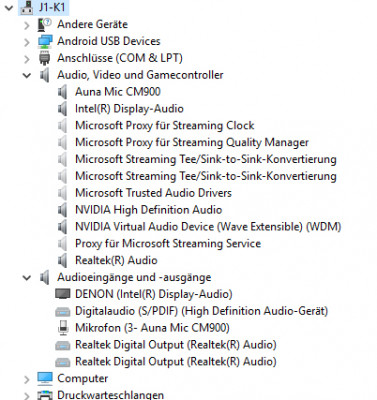
Task: Select Microsoft Proxy für Streaming Quality Manager
Action: pos(192,142)
